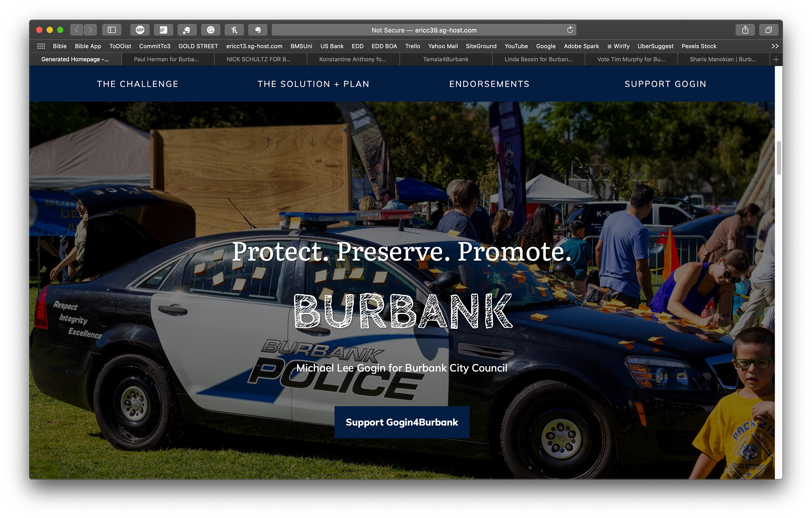Click the Honey extension icon
Viewport: 812px width, 518px height.
pos(234,30)
